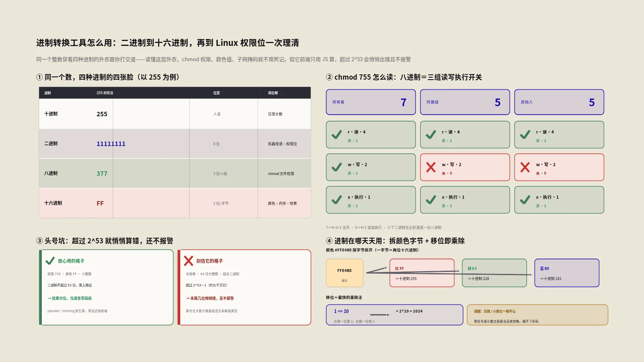This screenshot has width=644, height=362.
Task: Click the owner column's execute check mark
Action: click(x=336, y=200)
